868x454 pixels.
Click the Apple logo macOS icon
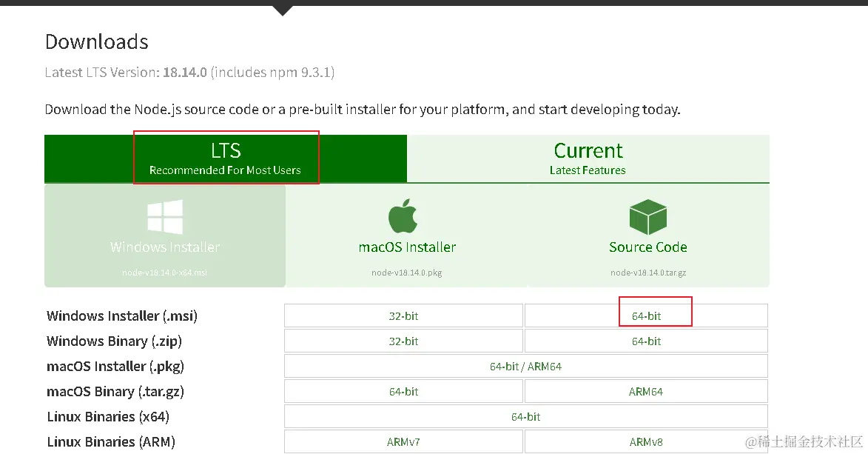pos(403,216)
